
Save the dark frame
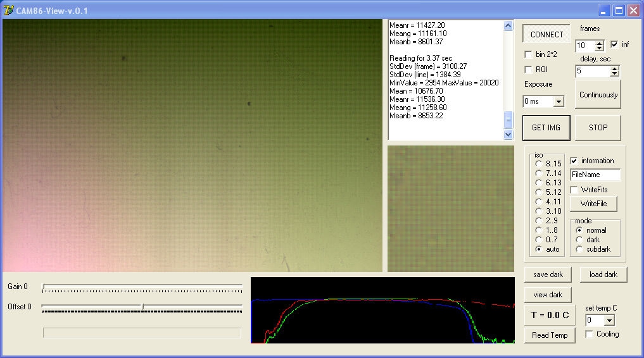548,275
